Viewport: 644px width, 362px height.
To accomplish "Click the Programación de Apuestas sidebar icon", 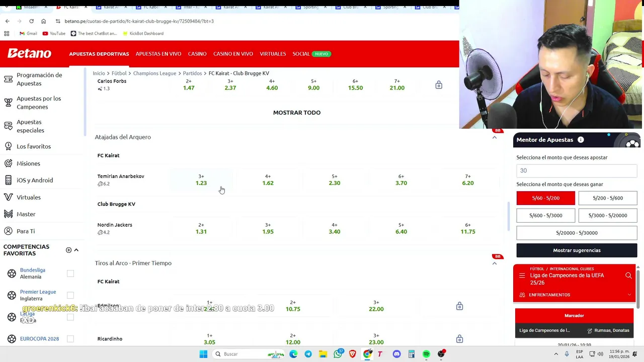I will tap(8, 79).
